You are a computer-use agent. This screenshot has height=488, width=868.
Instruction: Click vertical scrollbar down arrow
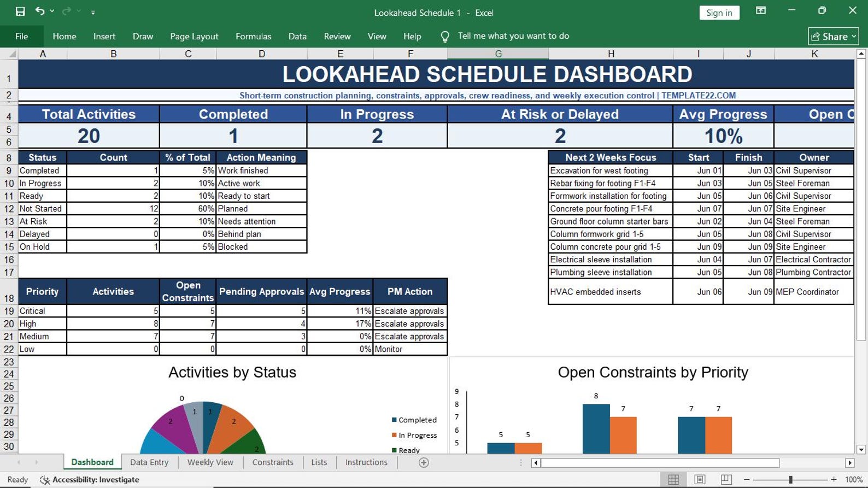[x=861, y=450]
